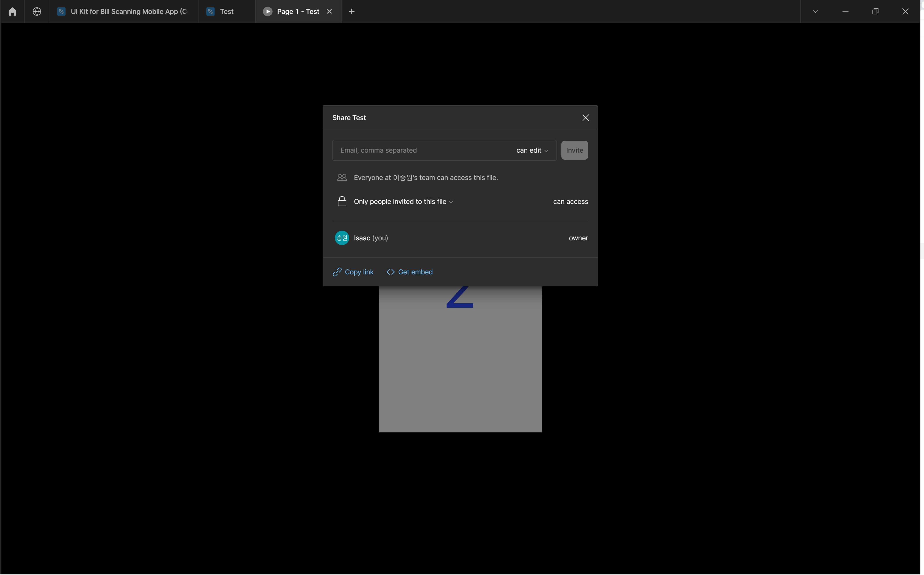Copy the share link
Image resolution: width=924 pixels, height=575 pixels.
[353, 272]
